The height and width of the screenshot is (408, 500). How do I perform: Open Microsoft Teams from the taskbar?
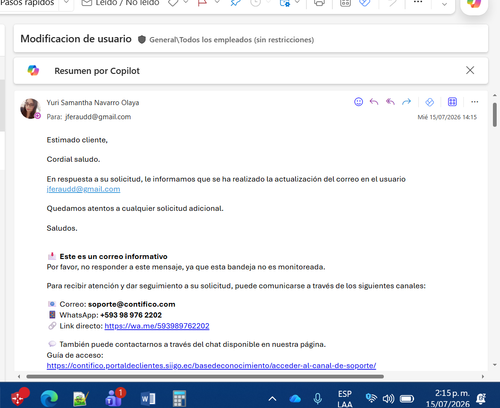115,397
